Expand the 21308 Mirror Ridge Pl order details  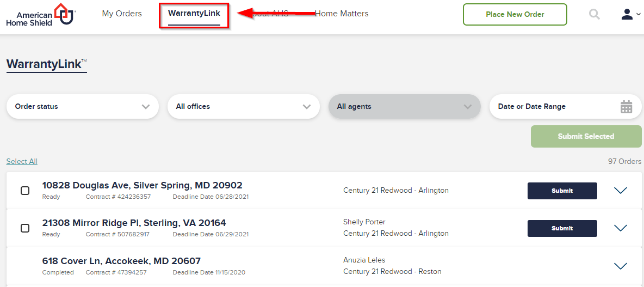coord(620,228)
